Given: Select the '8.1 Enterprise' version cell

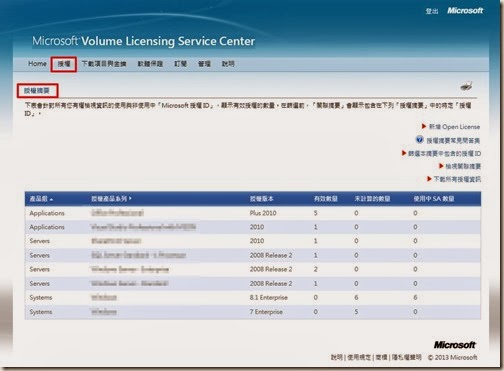Looking at the screenshot, I should coord(269,297).
